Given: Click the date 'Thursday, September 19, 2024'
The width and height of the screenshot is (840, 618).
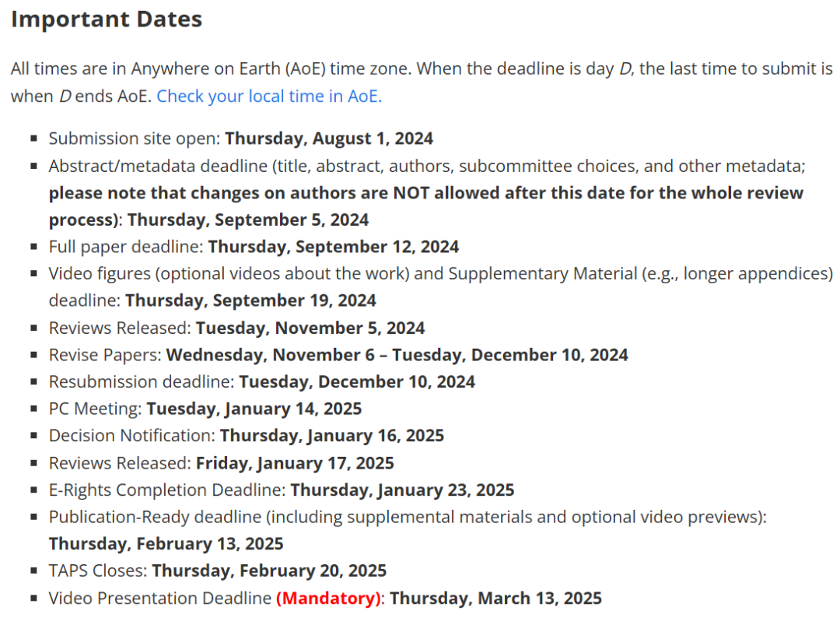Looking at the screenshot, I should pyautogui.click(x=250, y=300).
